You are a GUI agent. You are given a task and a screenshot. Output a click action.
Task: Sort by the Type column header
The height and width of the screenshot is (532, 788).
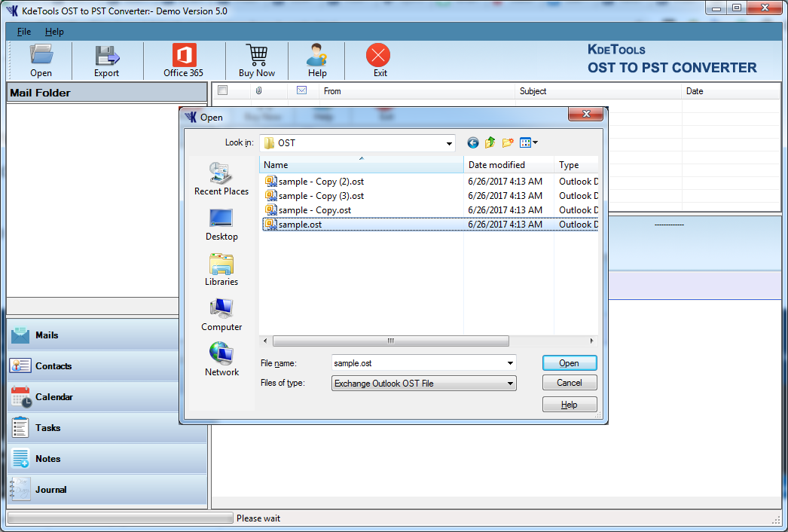coord(576,164)
